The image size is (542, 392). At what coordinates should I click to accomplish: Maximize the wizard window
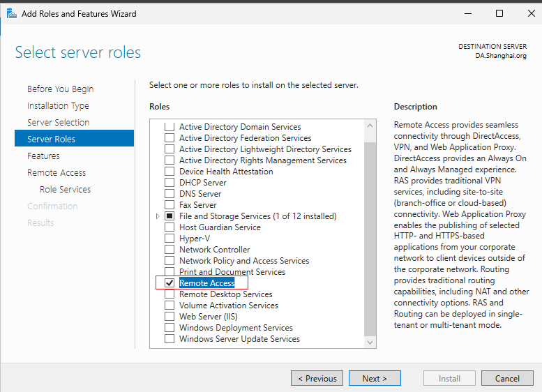[x=499, y=13]
